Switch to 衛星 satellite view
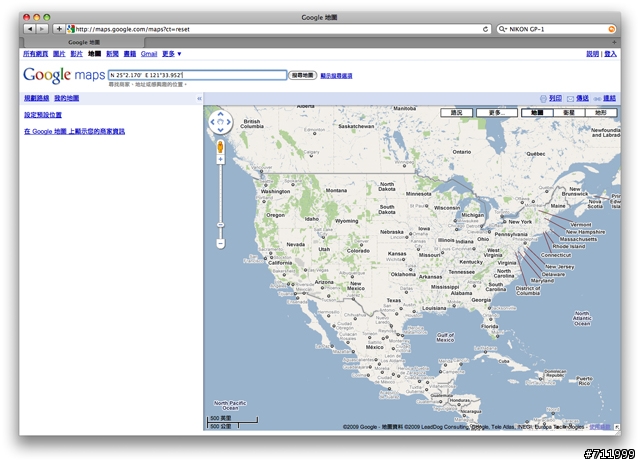 tap(569, 113)
